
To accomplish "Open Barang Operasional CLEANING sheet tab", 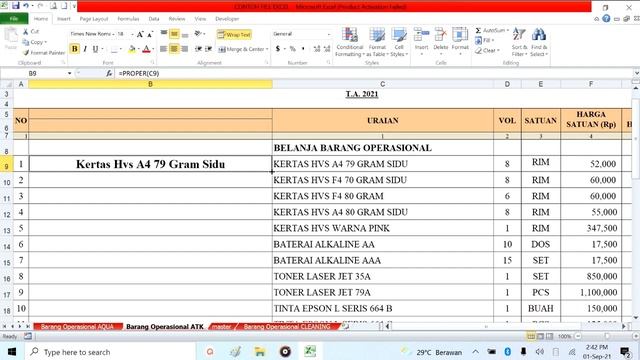I will coord(287,327).
